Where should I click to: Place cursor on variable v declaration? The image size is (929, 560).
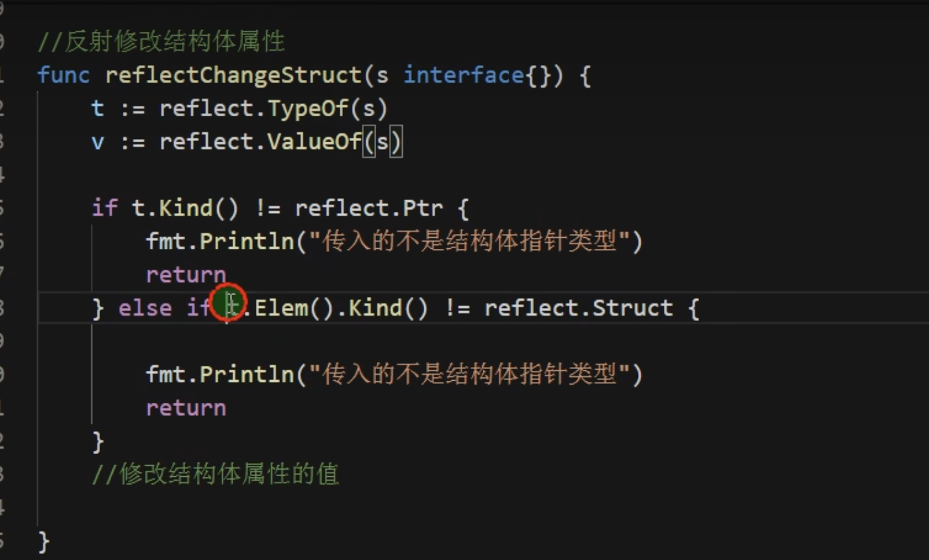[97, 142]
